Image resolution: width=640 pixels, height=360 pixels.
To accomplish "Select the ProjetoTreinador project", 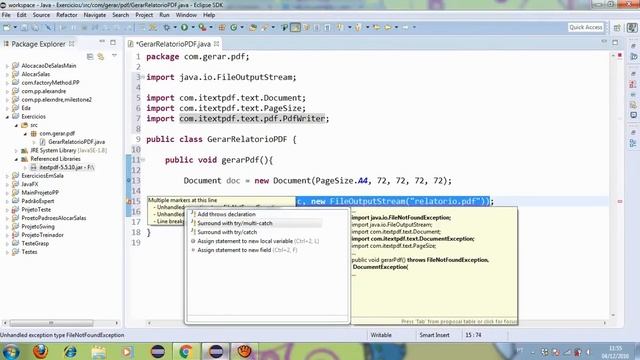I will [x=42, y=235].
